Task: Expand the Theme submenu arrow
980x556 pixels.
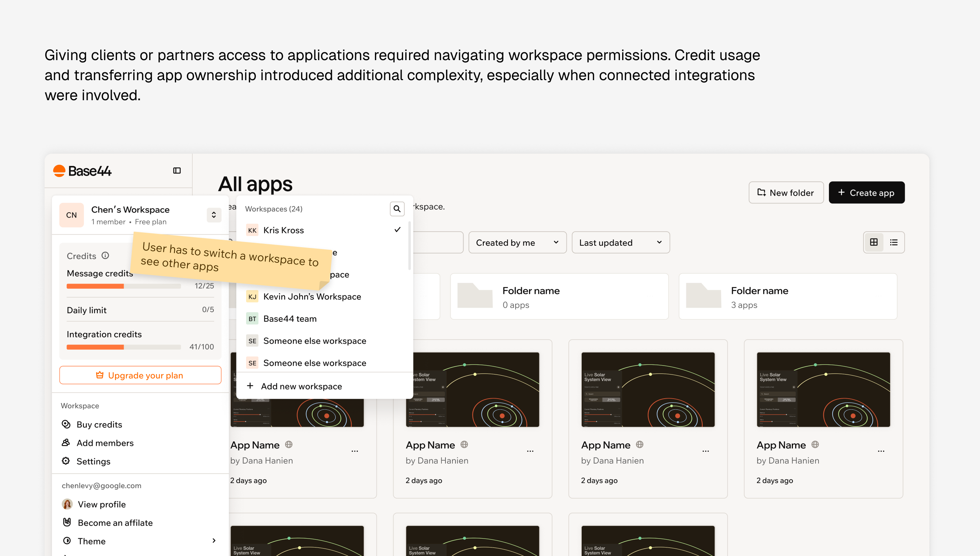Action: point(214,541)
